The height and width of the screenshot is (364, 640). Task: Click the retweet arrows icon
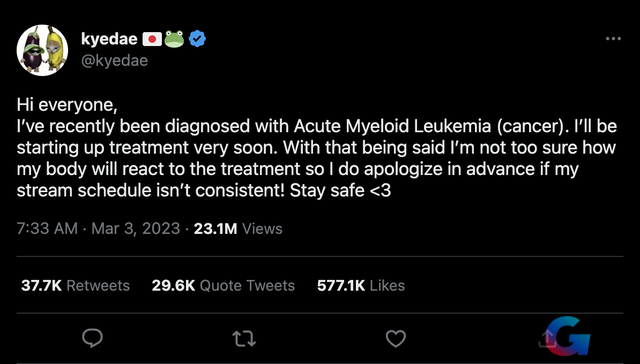(244, 339)
